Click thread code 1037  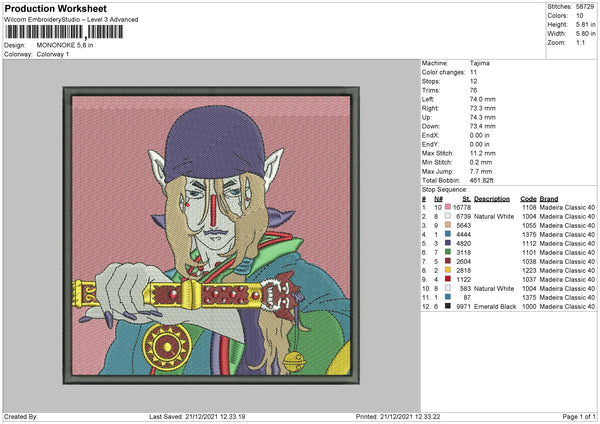click(x=529, y=279)
